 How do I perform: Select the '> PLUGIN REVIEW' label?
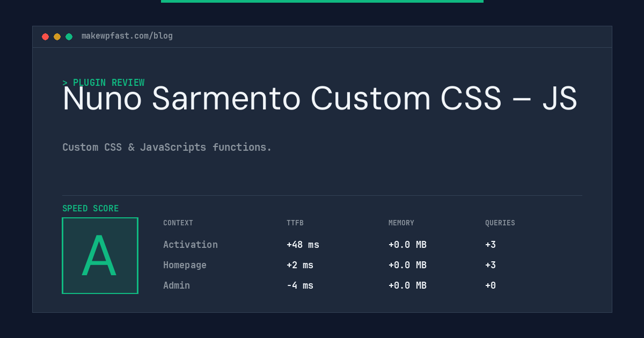click(104, 83)
